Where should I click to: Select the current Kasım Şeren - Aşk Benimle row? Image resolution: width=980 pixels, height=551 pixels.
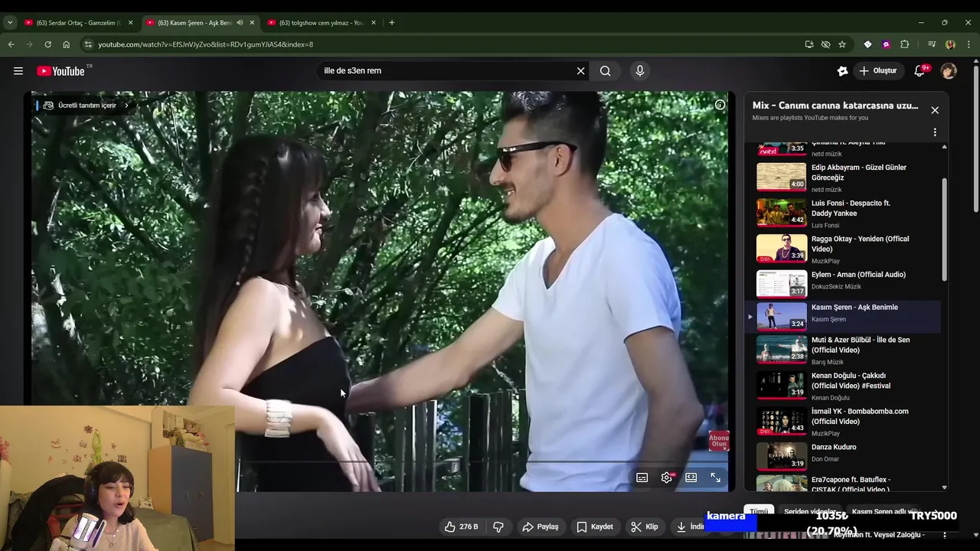(x=843, y=316)
